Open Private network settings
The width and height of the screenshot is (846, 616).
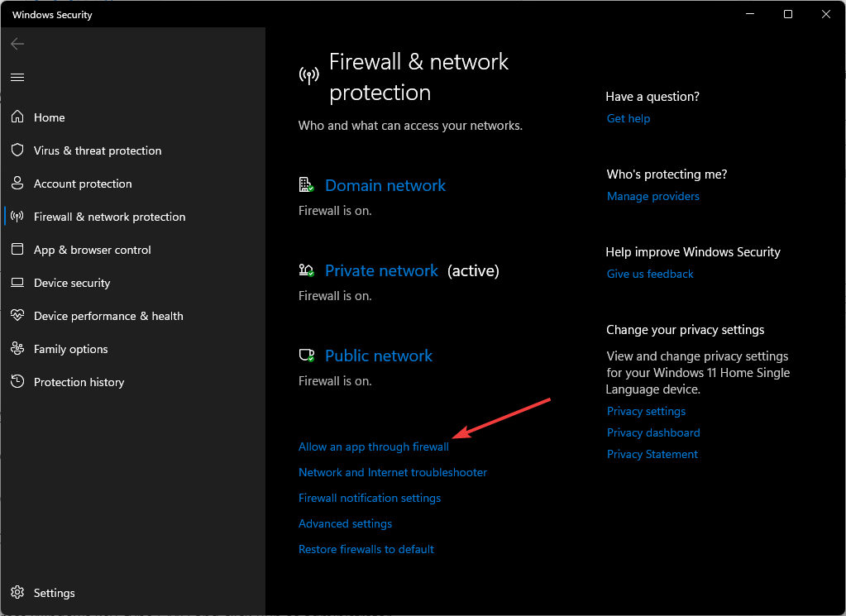(x=381, y=270)
